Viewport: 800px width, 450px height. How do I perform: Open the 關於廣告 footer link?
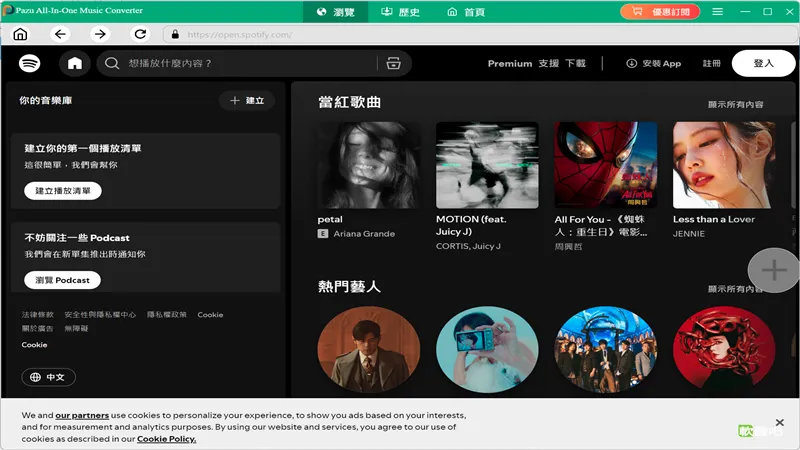(x=37, y=329)
